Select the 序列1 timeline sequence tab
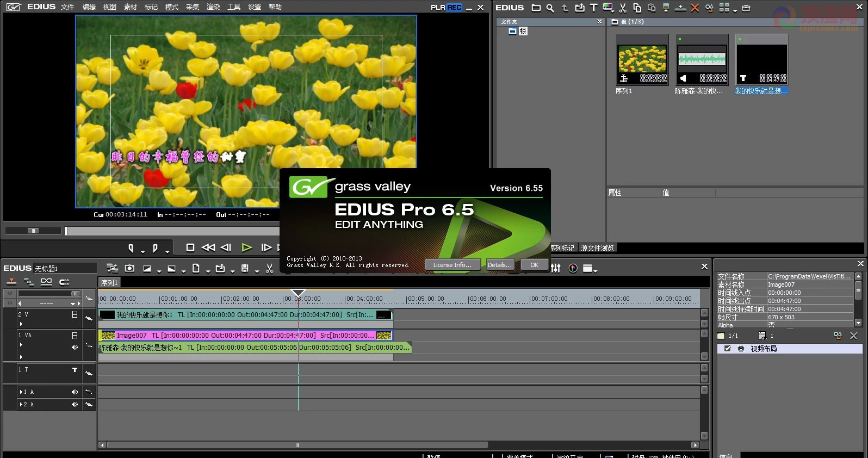This screenshot has height=458, width=868. (x=109, y=283)
